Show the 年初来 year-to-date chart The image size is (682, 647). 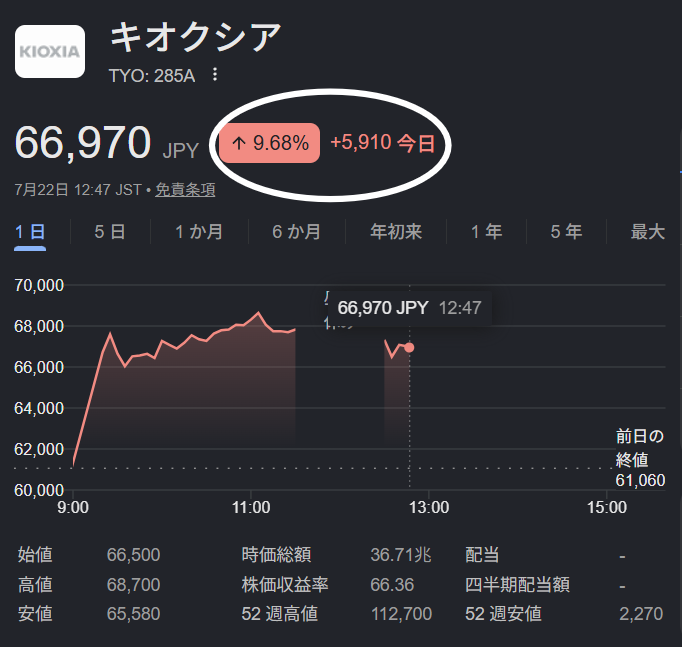click(x=396, y=232)
